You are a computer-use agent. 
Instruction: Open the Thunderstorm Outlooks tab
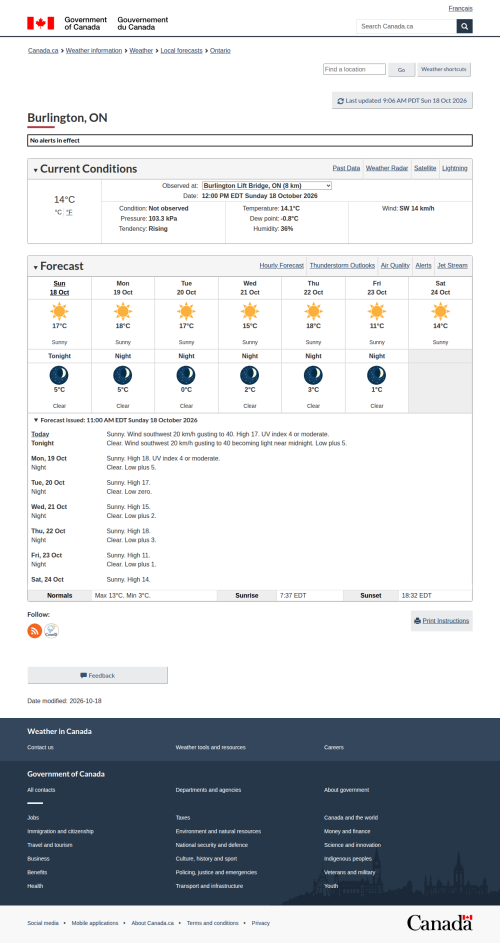pyautogui.click(x=342, y=265)
